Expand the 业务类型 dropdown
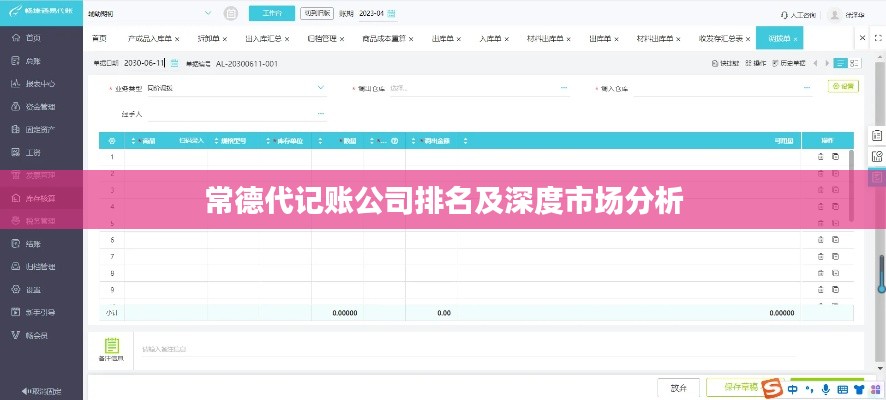This screenshot has height=400, width=886. (x=320, y=88)
